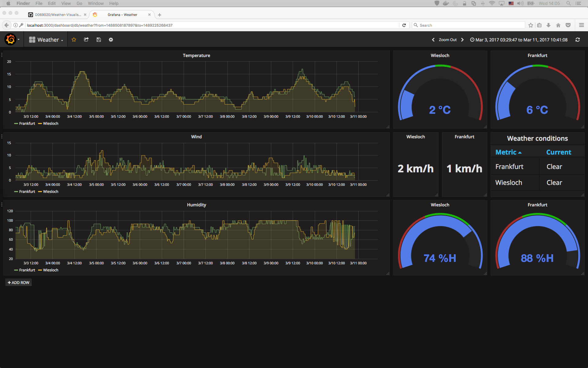This screenshot has width=588, height=368.
Task: Toggle the Frankfurt series in Humidity graph
Action: [x=27, y=270]
